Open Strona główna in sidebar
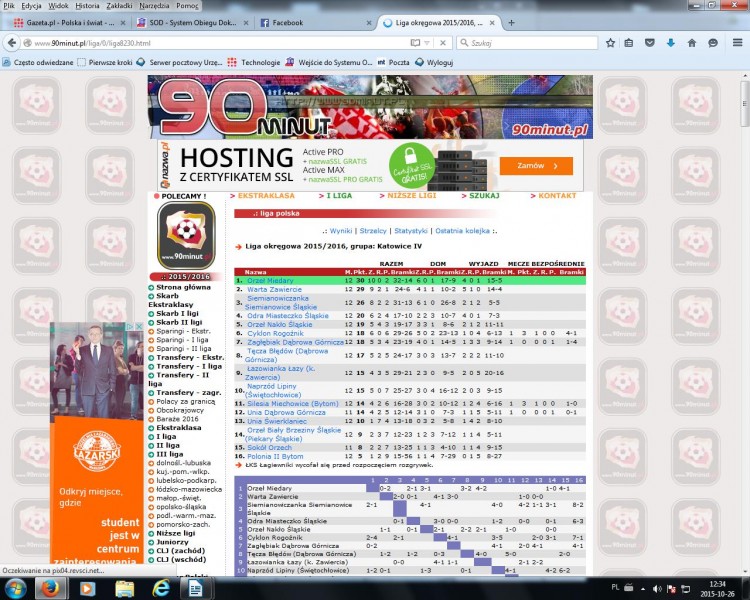This screenshot has height=600, width=750. point(183,287)
